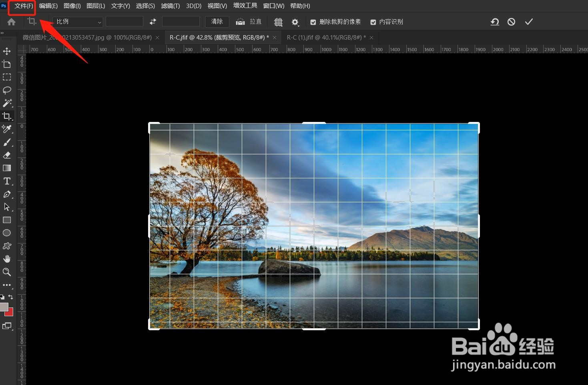Screen dimensions: 588x385
Task: Switch to the R-C (1).jfif document tab
Action: [x=327, y=37]
